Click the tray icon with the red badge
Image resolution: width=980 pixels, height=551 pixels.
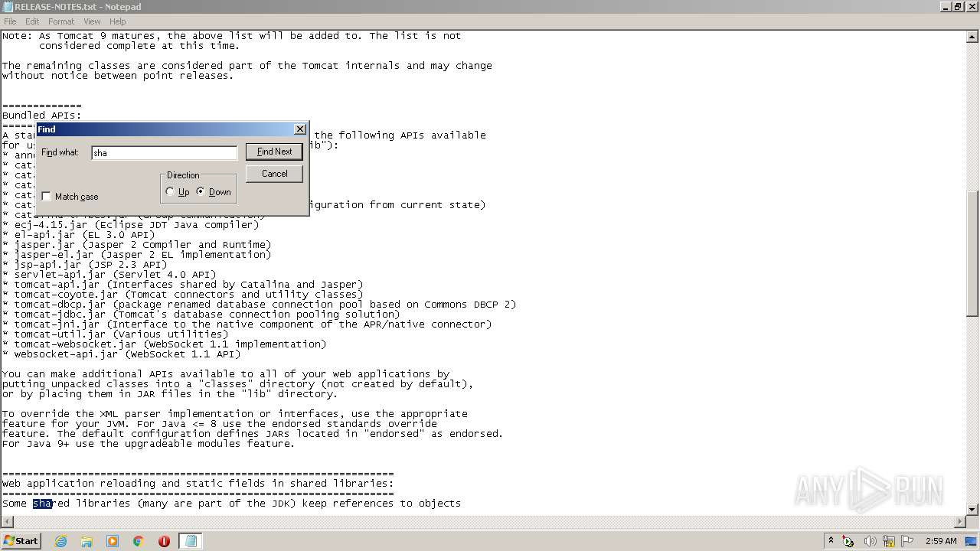(848, 541)
